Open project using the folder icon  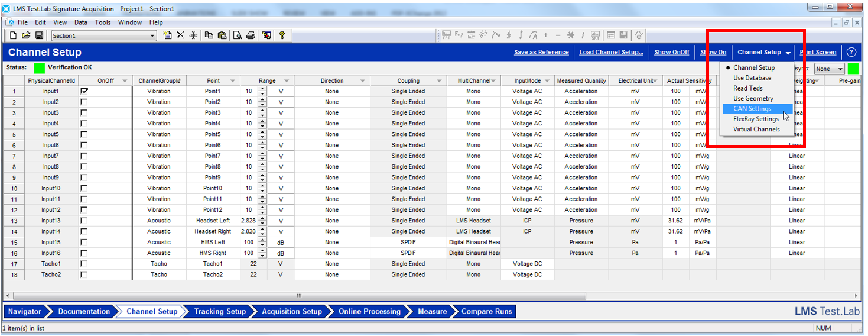[x=26, y=35]
